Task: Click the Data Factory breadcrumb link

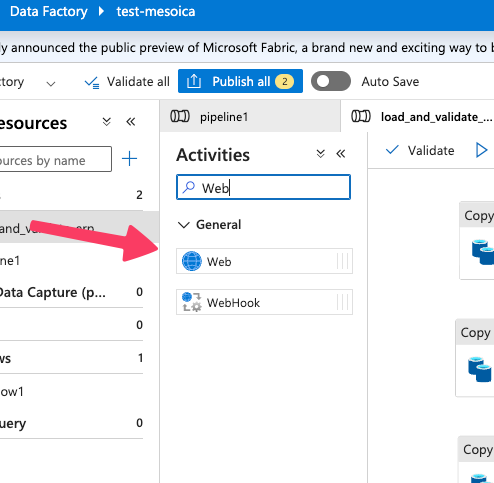Action: coord(49,12)
